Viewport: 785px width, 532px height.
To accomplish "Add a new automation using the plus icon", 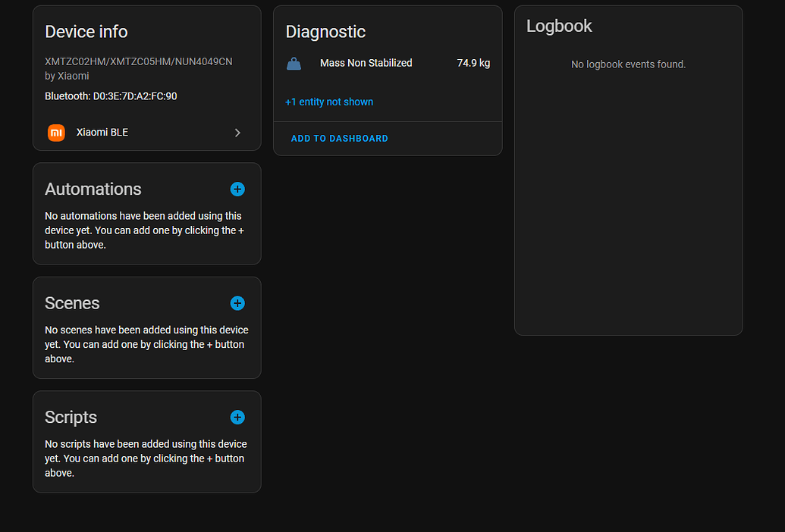I will 237,189.
